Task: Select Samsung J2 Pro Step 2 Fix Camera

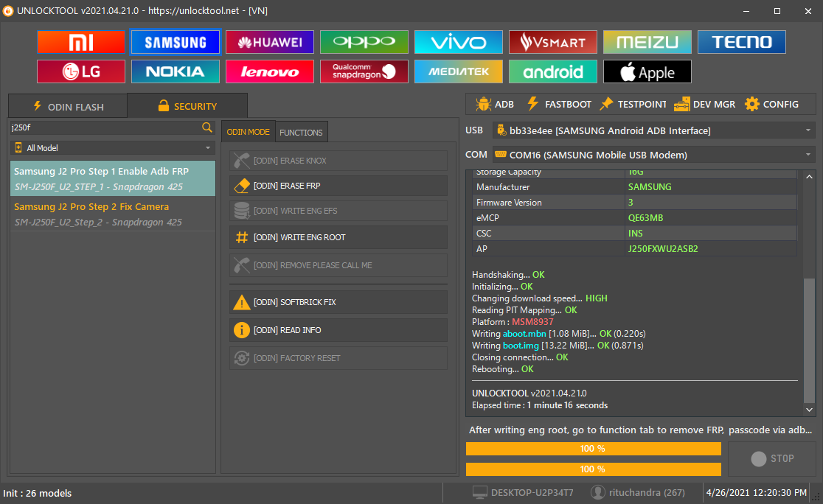Action: point(113,214)
